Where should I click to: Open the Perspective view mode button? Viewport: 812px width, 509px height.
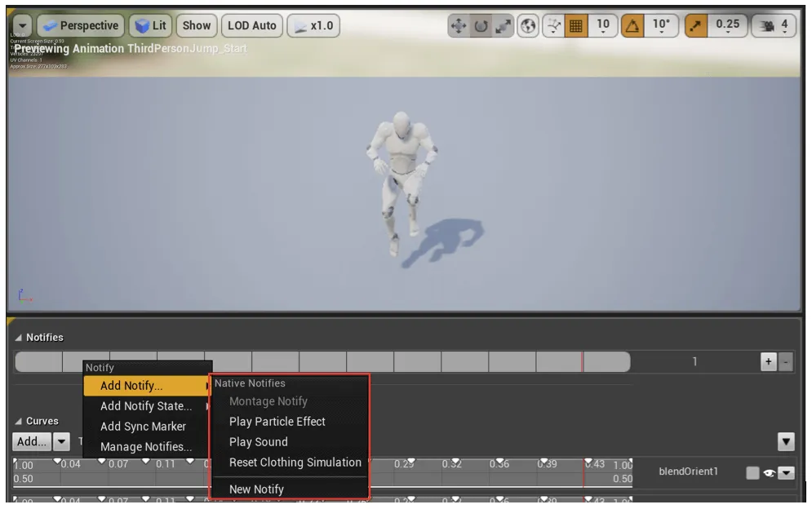click(x=81, y=25)
